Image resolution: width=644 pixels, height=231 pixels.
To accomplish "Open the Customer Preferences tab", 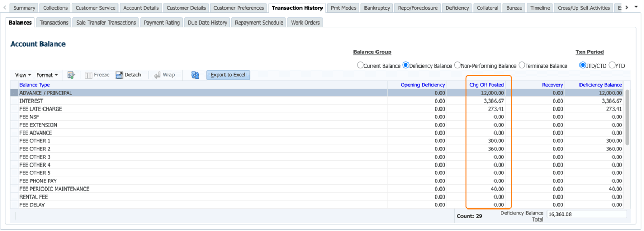I will (x=239, y=8).
